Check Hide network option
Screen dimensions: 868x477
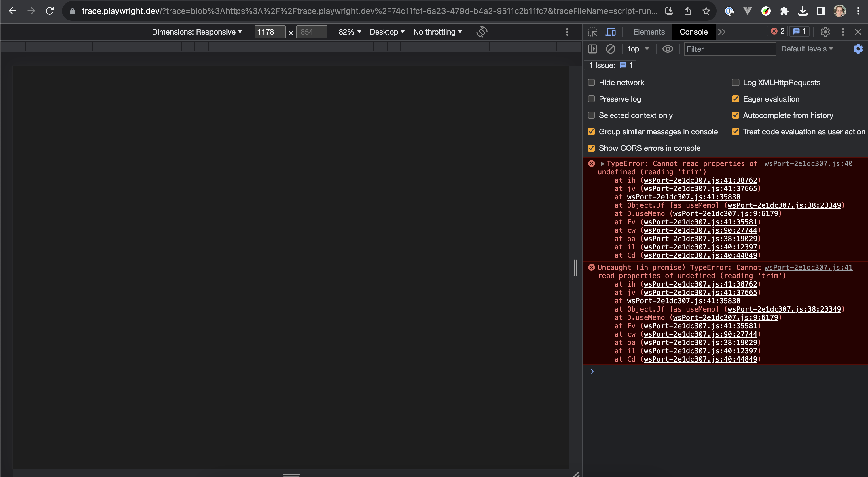(591, 82)
